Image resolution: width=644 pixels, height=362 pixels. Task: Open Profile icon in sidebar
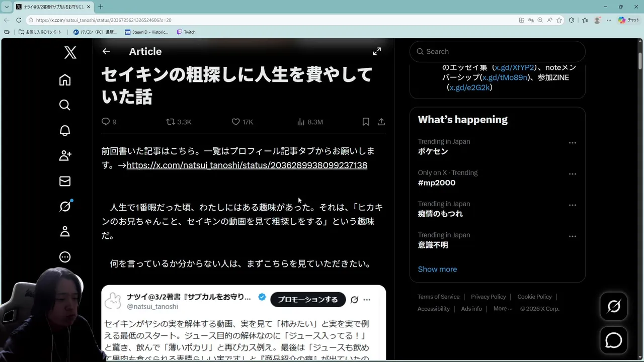pyautogui.click(x=65, y=232)
